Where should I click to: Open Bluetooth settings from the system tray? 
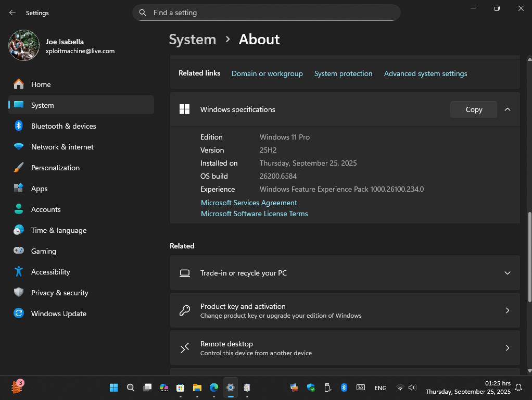[344, 387]
